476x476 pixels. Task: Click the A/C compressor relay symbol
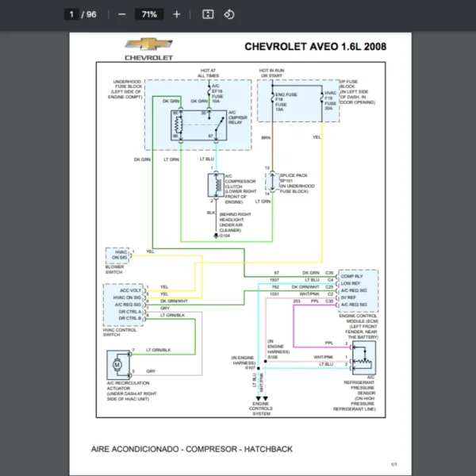196,125
